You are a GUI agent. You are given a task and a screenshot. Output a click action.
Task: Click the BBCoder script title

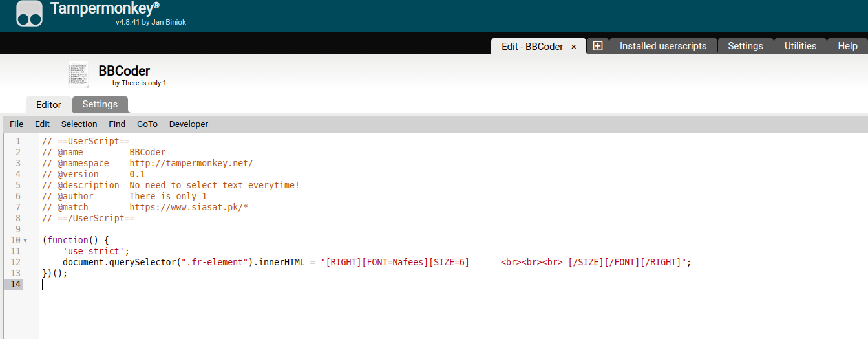click(124, 71)
